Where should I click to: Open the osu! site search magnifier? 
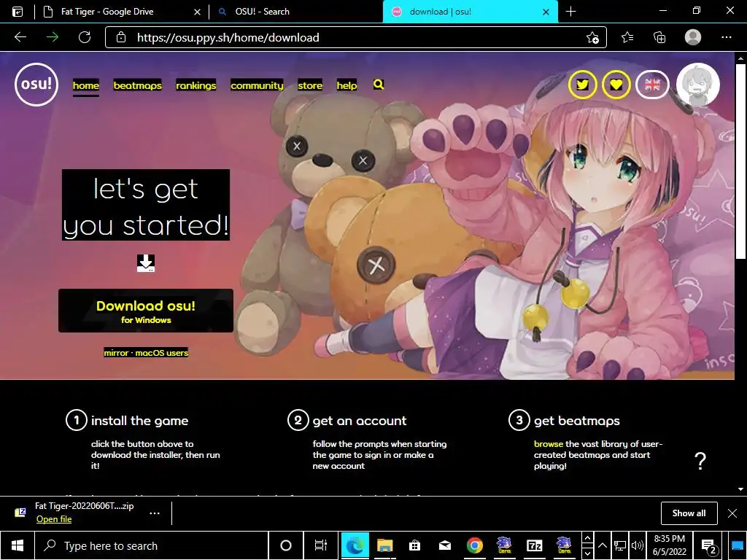(379, 85)
